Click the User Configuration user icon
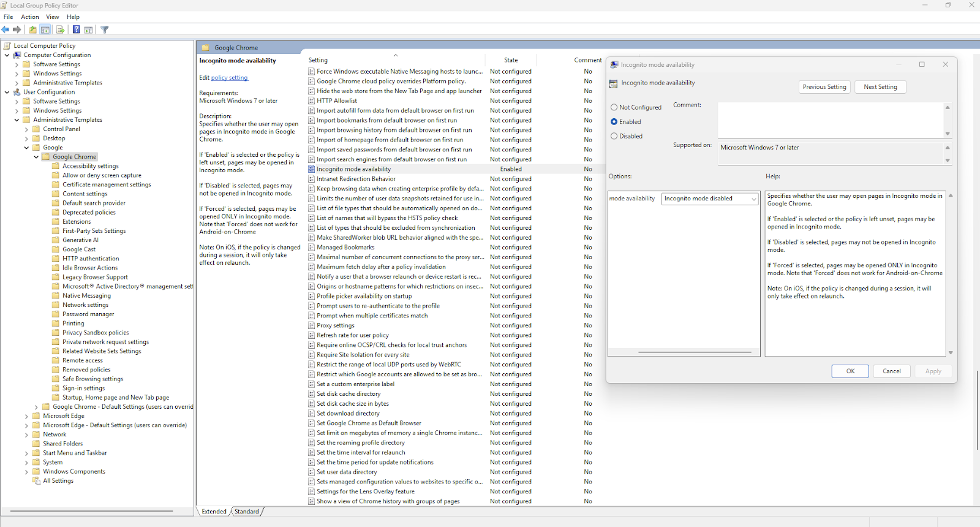The image size is (980, 527). [17, 92]
